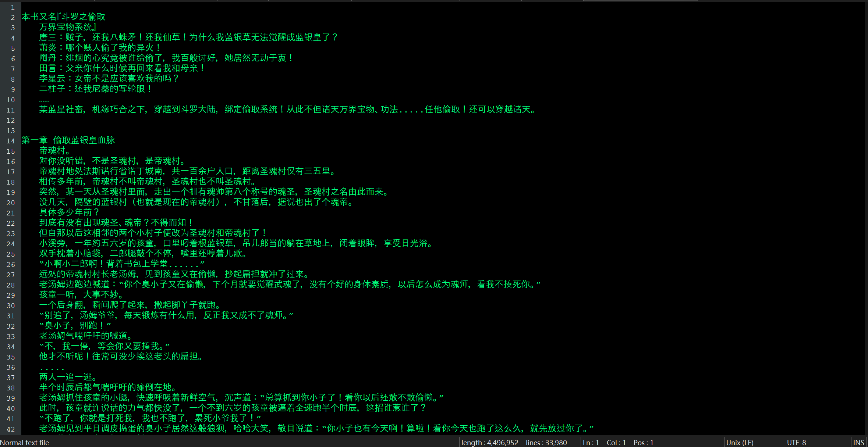Viewport: 868px width, 447px height.
Task: Place cursor in chapter heading 第一章 偷取蓝银皇血脉
Action: pos(68,140)
